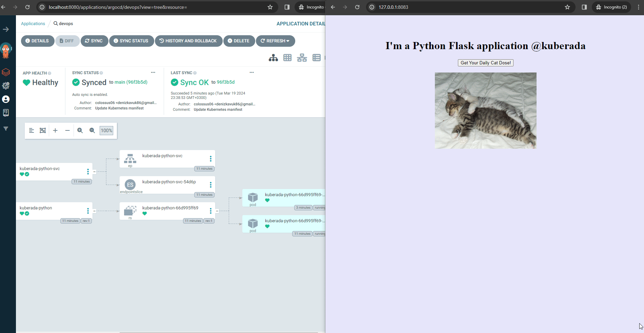644x333 pixels.
Task: Open the Applications breadcrumb link
Action: tap(33, 24)
